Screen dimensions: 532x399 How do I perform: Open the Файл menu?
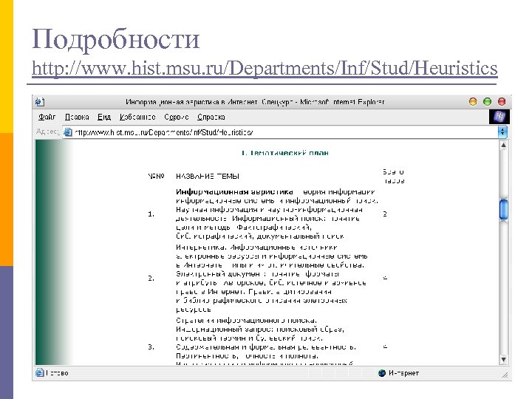47,117
